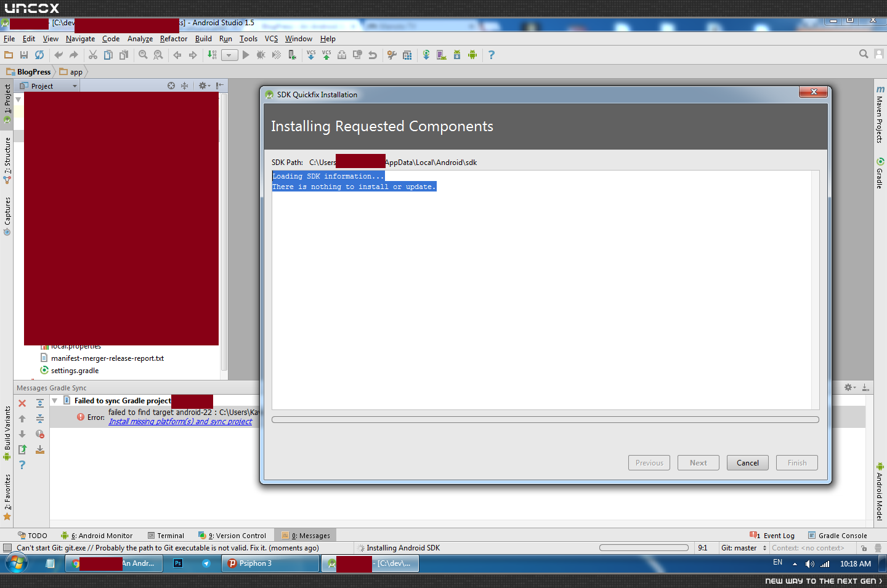
Task: Click the Cut scissors icon
Action: [93, 55]
